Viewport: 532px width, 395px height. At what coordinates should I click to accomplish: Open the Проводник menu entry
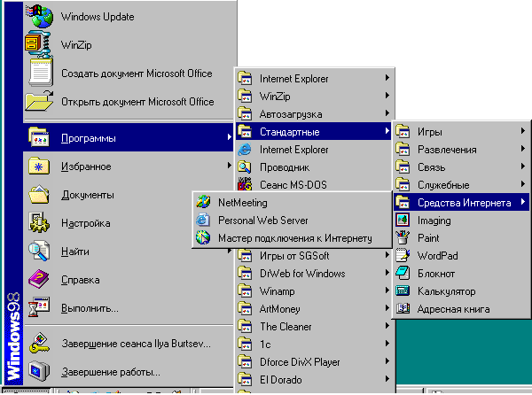pos(284,167)
